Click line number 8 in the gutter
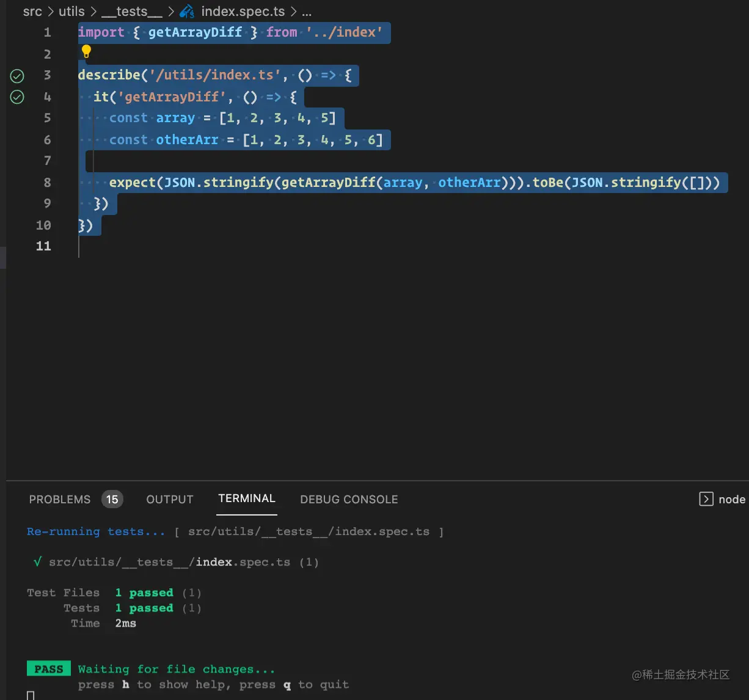The width and height of the screenshot is (749, 700). pos(47,182)
